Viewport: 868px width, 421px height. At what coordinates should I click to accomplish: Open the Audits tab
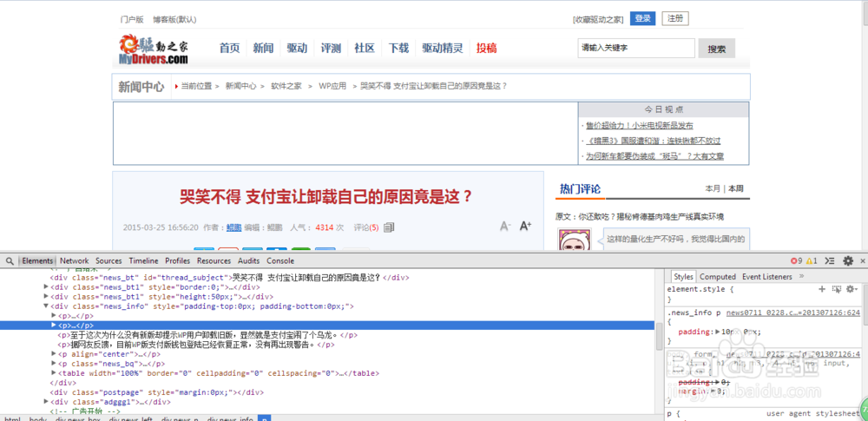tap(248, 261)
